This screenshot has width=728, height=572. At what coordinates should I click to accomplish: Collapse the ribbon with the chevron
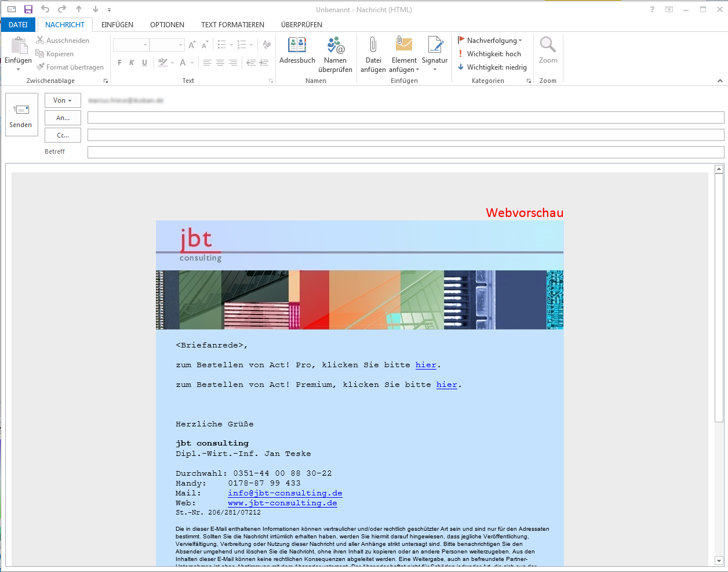point(720,81)
